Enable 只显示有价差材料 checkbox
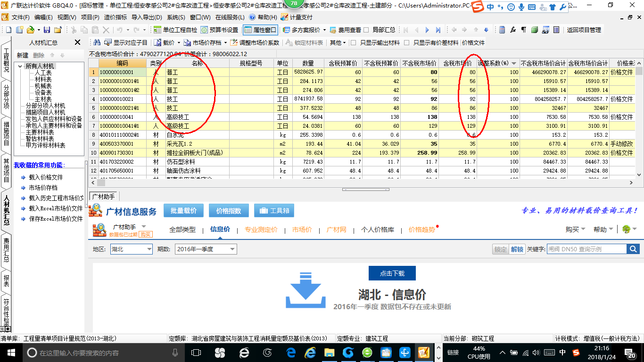Image resolution: width=644 pixels, height=362 pixels. tap(406, 42)
